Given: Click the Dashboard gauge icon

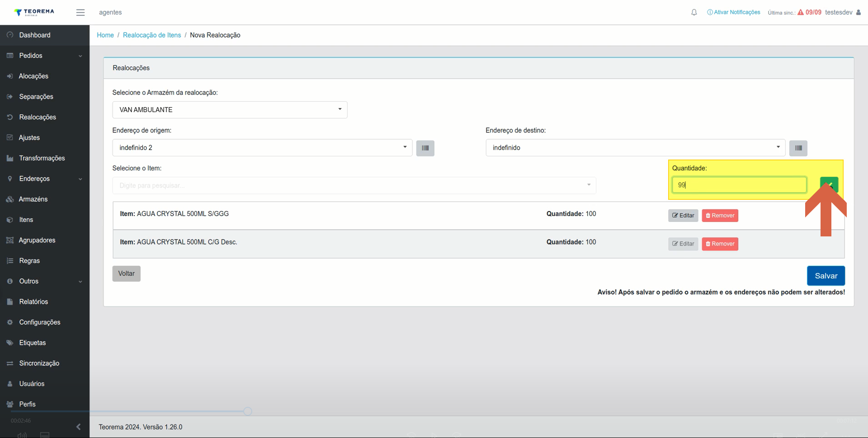Looking at the screenshot, I should click(x=10, y=35).
